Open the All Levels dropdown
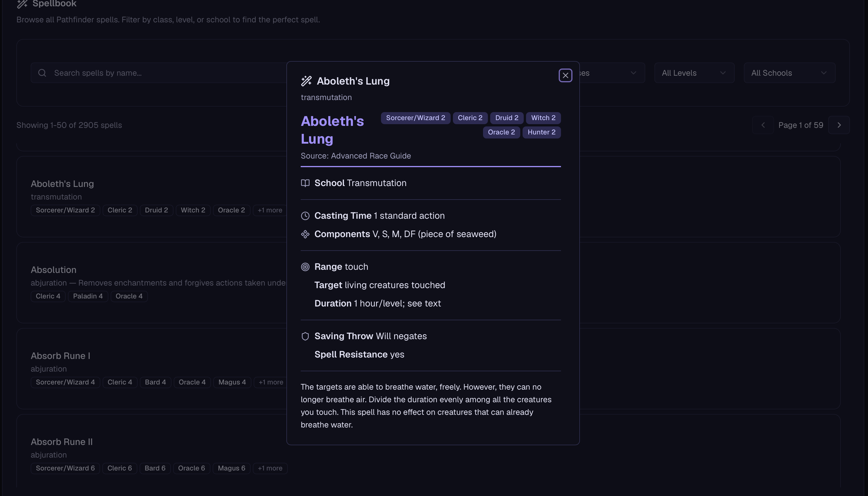This screenshot has height=496, width=868. [694, 73]
